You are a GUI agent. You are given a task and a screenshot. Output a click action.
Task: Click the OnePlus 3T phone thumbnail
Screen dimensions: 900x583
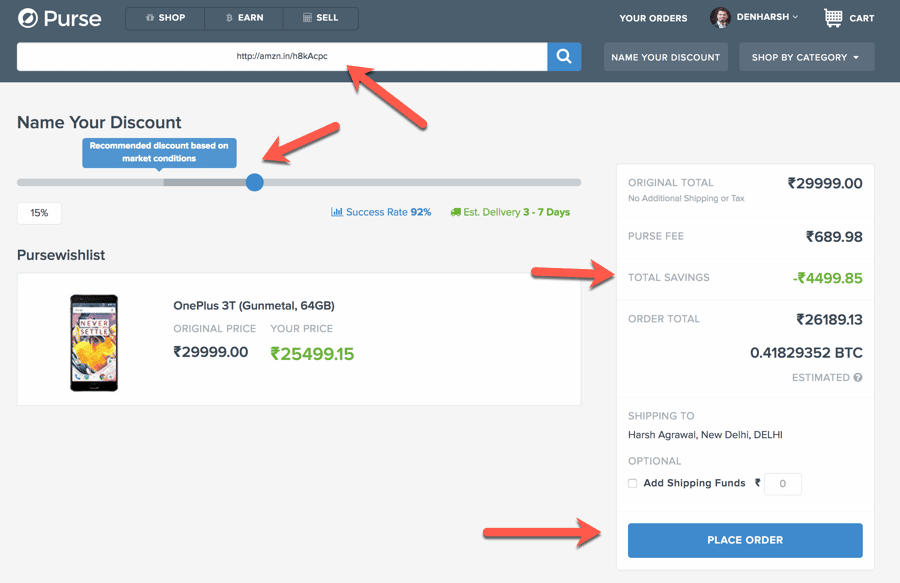[94, 343]
